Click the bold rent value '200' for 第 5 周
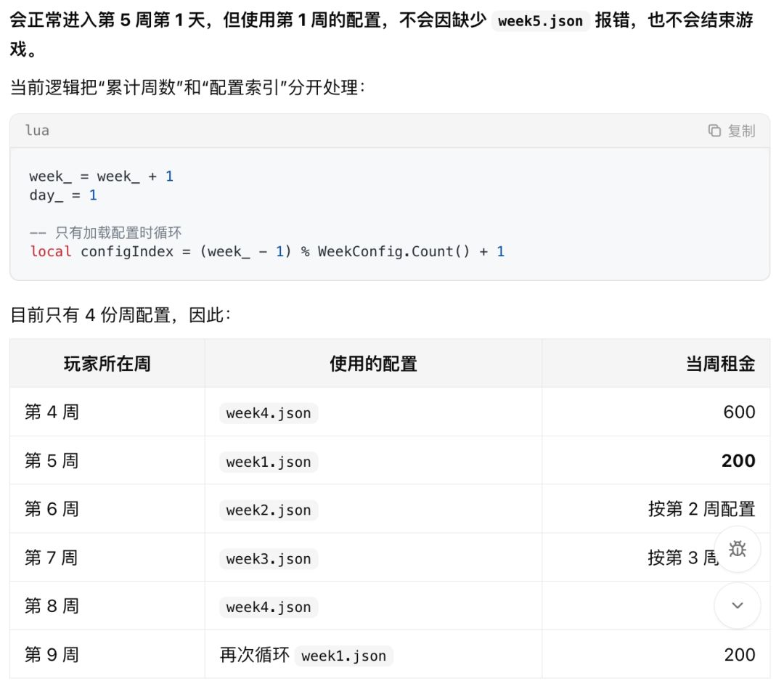This screenshot has width=784, height=689. [x=738, y=460]
